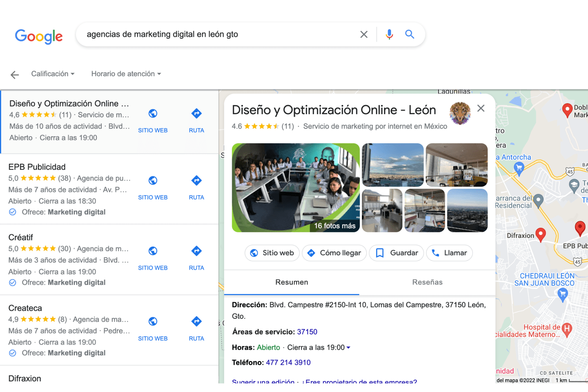Click the ¿Eres propietario de esta empresa? link

click(359, 382)
